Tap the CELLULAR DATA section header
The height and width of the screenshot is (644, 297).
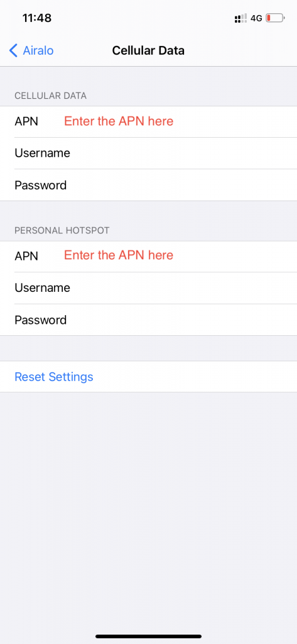coord(50,96)
